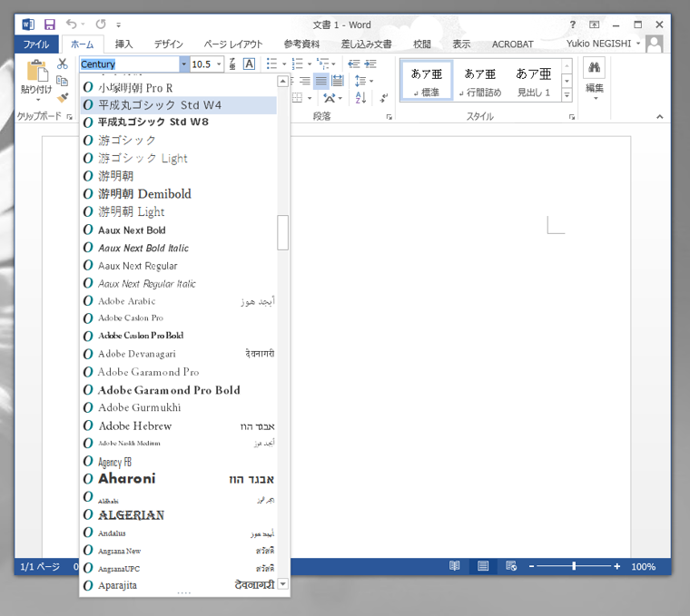
Task: Open the ファイル (File) tab
Action: (36, 44)
